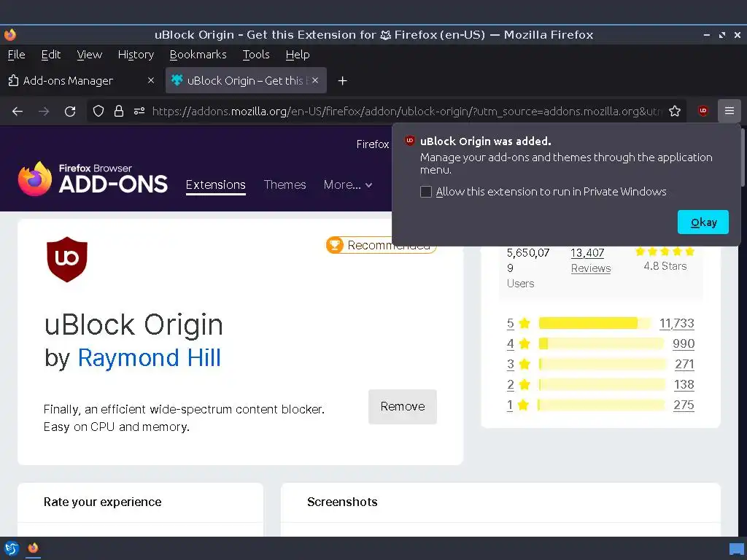Close the uBlock Origin tab

315,80
